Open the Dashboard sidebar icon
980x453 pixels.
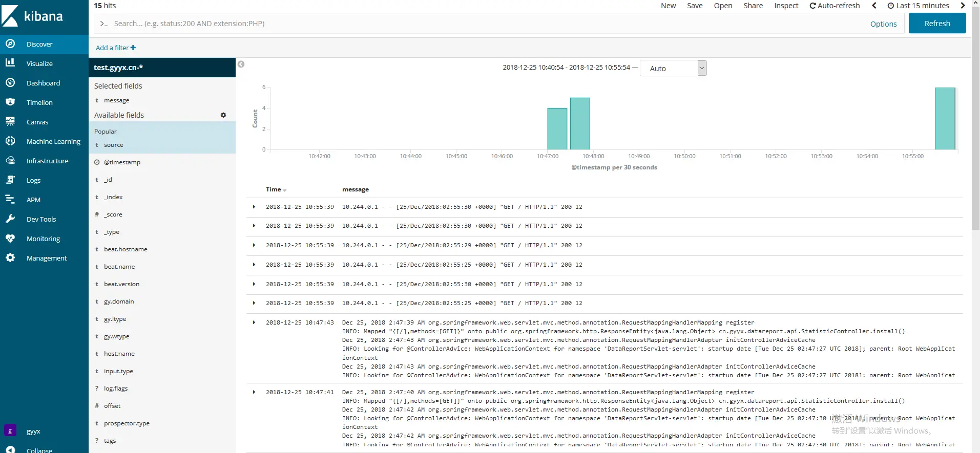[x=10, y=82]
